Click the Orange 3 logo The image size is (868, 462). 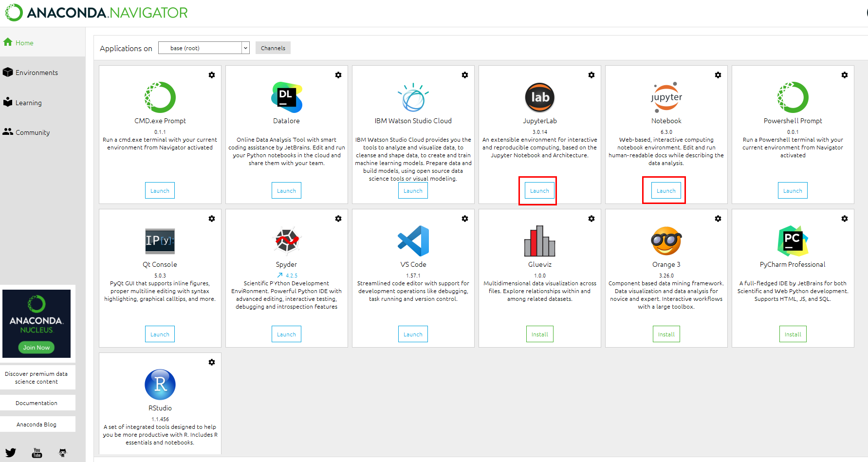tap(666, 241)
